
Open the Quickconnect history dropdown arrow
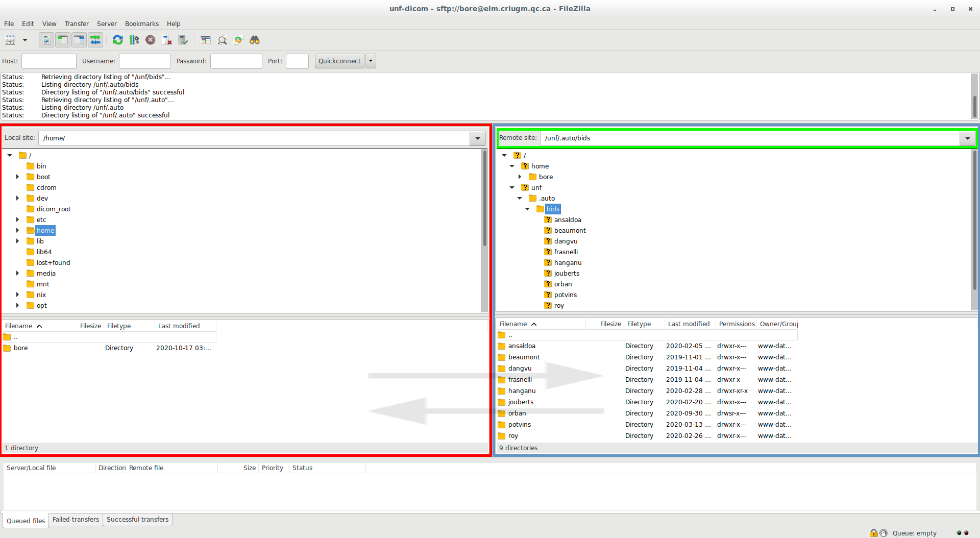(371, 61)
